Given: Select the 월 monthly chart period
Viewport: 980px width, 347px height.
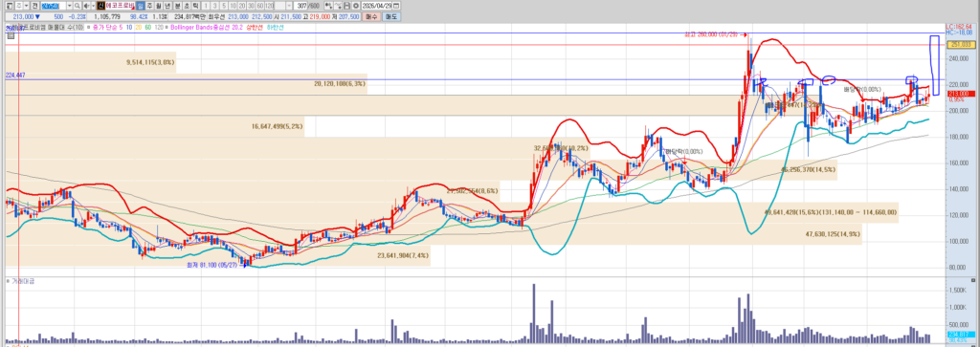Looking at the screenshot, I should [x=158, y=6].
